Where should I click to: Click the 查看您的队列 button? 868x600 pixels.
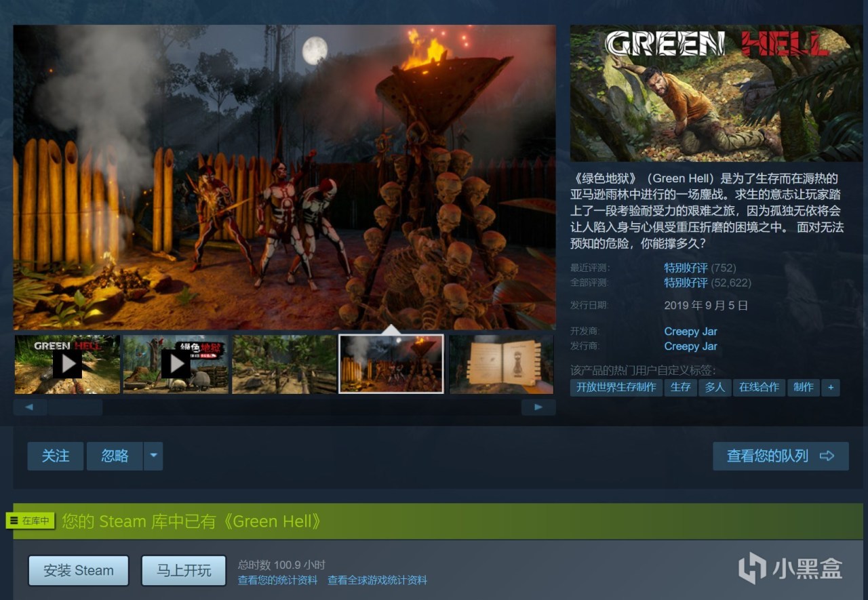[781, 456]
